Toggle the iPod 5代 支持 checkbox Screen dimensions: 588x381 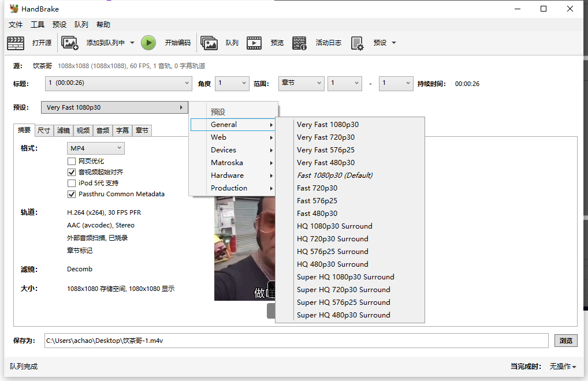[x=72, y=183]
